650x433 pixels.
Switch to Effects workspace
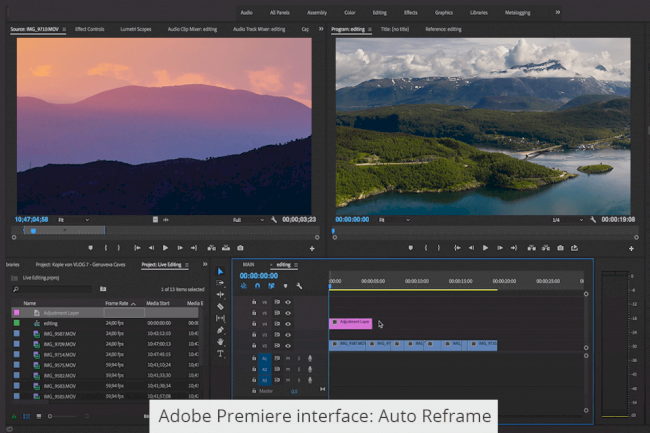(411, 12)
